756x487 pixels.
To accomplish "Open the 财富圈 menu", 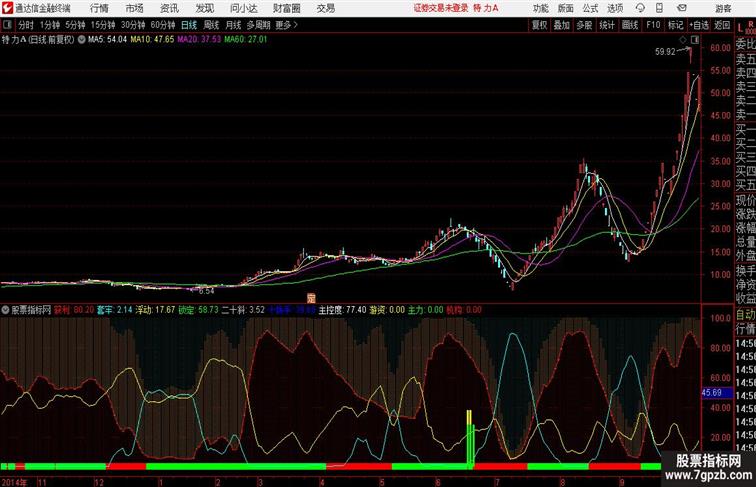I will pos(286,8).
